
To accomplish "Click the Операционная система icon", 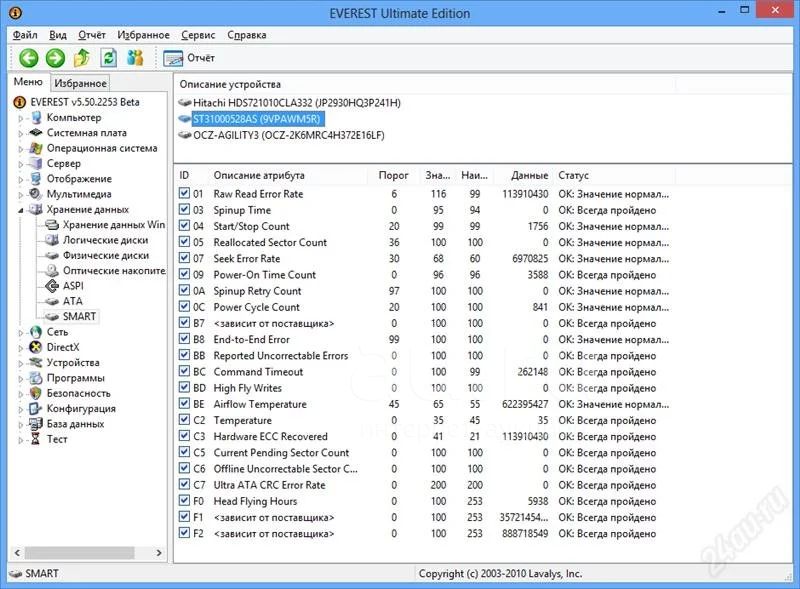I will [36, 148].
